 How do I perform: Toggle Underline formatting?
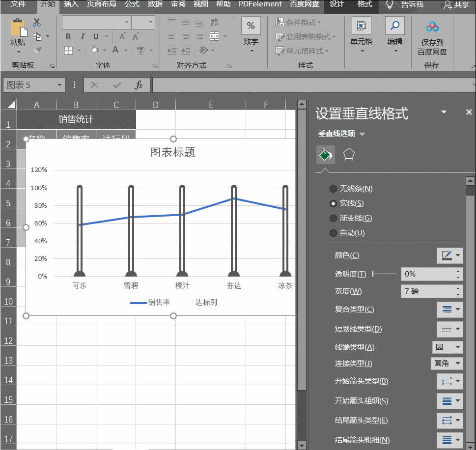(96, 37)
